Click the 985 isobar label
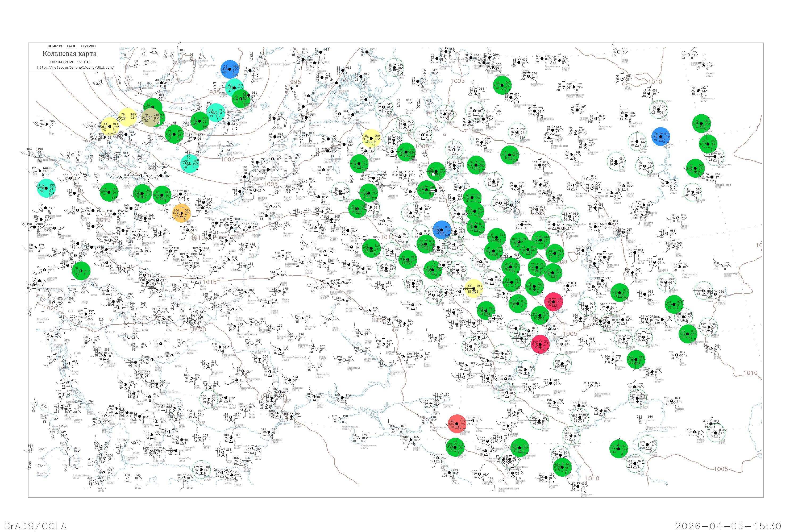Image resolution: width=798 pixels, height=532 pixels. pos(215,92)
